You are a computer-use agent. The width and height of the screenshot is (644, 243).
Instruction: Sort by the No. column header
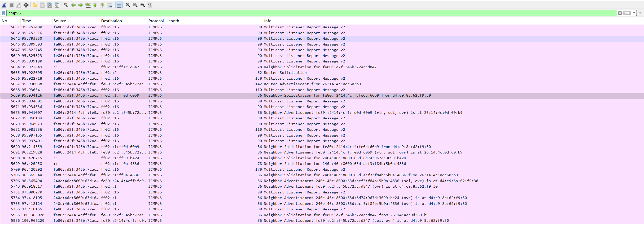10,21
